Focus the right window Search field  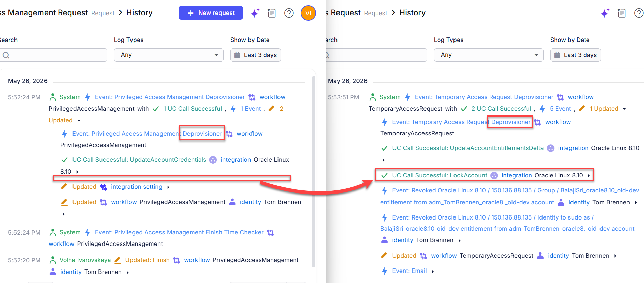(x=377, y=55)
